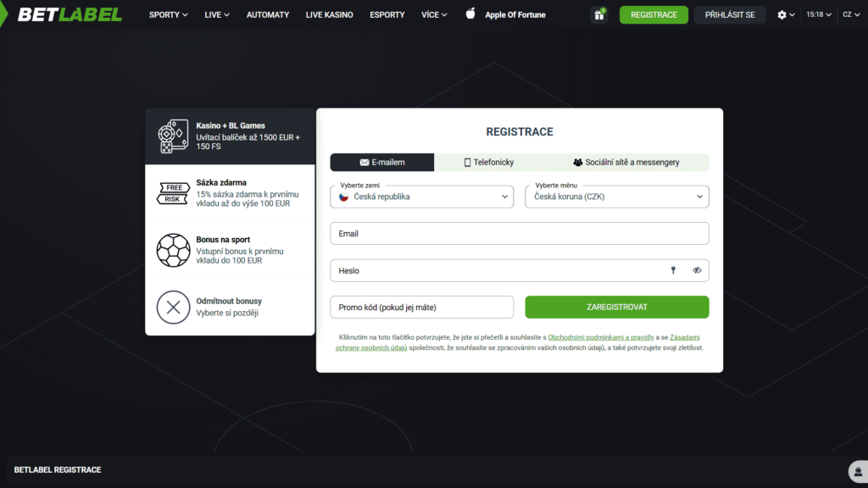The width and height of the screenshot is (868, 488).
Task: Click the key icon to generate a password
Action: click(674, 269)
